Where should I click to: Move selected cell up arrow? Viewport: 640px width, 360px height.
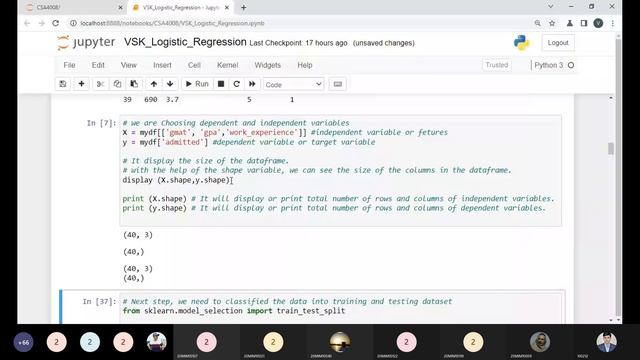(153, 84)
